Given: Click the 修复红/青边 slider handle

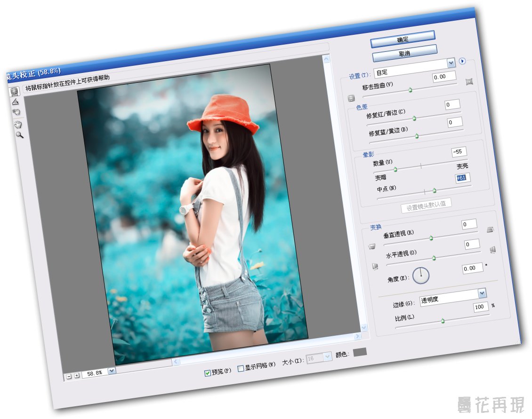Looking at the screenshot, I should point(414,119).
